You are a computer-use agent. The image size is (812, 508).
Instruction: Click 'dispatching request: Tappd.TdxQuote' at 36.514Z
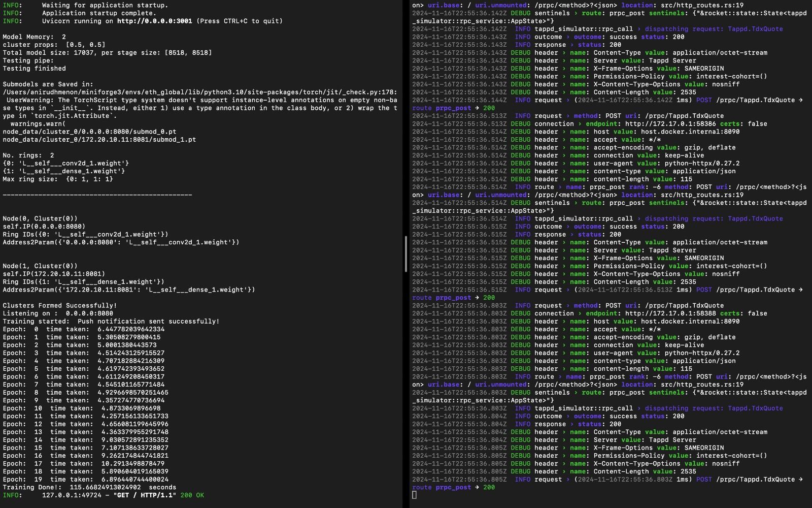714,218
